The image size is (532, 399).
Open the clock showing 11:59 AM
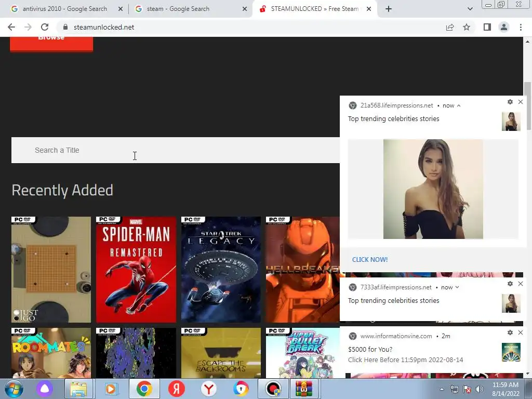(506, 389)
